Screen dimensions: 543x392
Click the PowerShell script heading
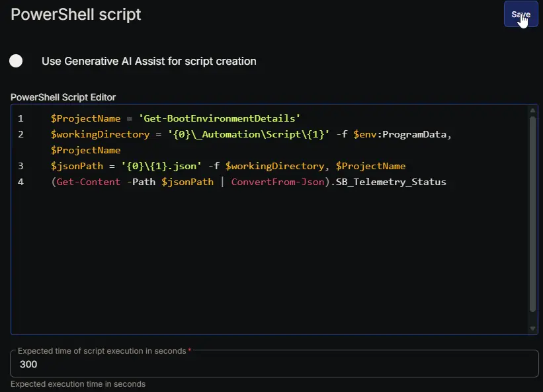point(76,15)
